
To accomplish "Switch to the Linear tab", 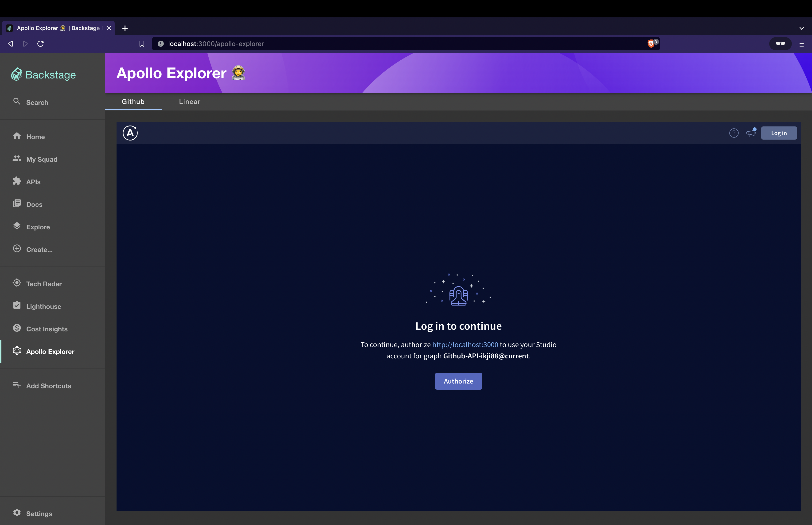I will coord(190,102).
